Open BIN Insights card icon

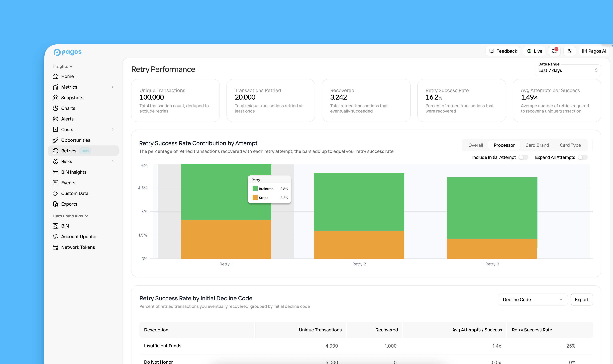55,172
